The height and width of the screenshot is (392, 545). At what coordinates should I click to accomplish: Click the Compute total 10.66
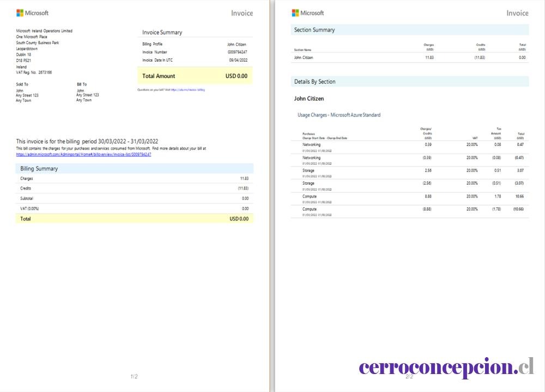coord(519,196)
